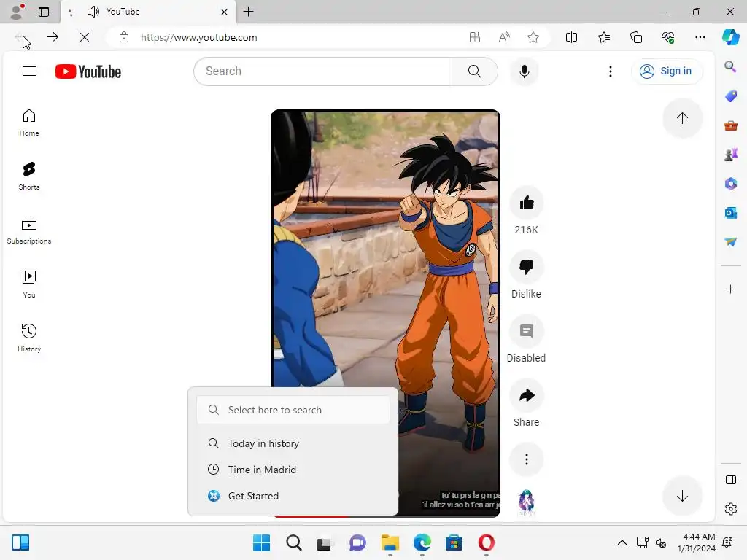
Task: Mute the YouTube tab audio icon
Action: coord(93,12)
